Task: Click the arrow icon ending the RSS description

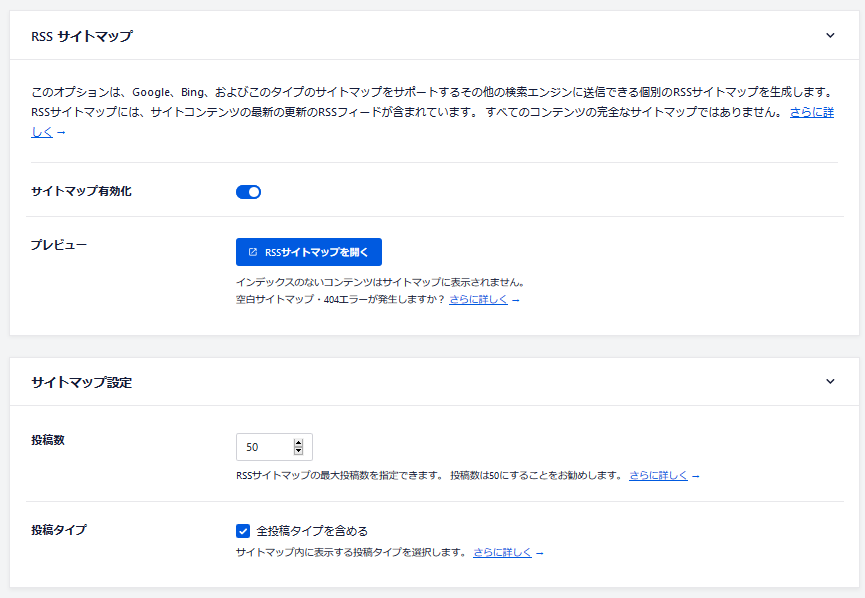Action: (x=61, y=133)
